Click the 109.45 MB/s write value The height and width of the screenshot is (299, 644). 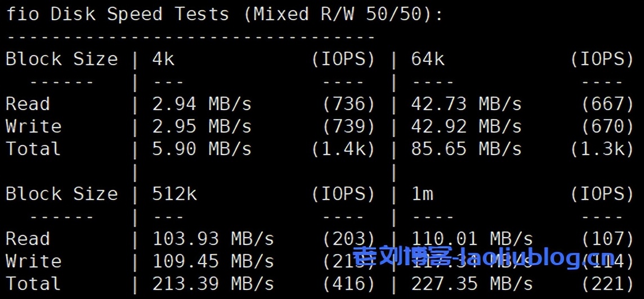(213, 261)
